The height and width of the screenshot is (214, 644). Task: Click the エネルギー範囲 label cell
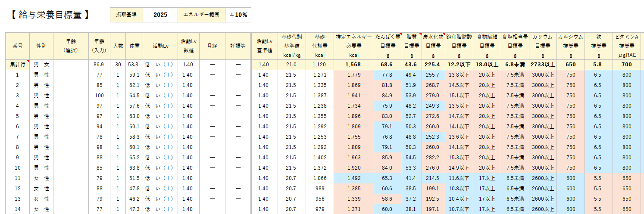[201, 15]
